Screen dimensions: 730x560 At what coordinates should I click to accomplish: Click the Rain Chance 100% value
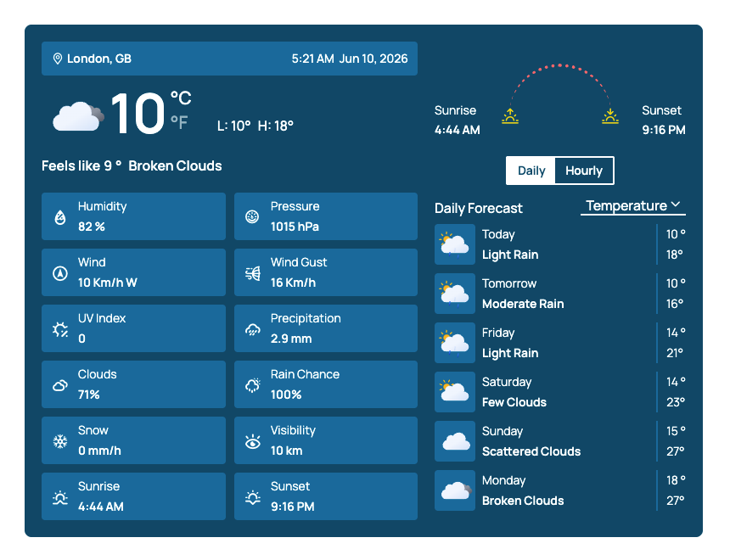click(x=286, y=395)
